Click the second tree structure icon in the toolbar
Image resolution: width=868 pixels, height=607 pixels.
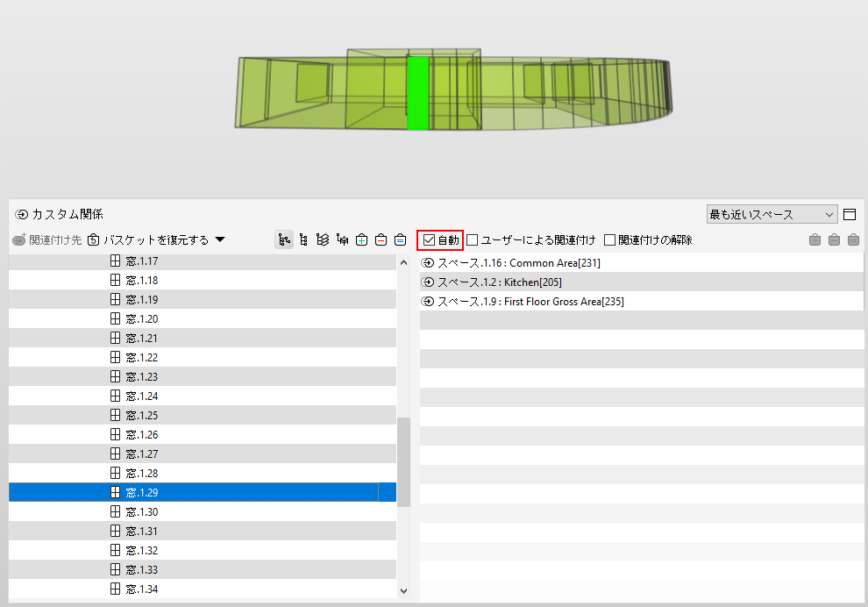click(x=303, y=239)
